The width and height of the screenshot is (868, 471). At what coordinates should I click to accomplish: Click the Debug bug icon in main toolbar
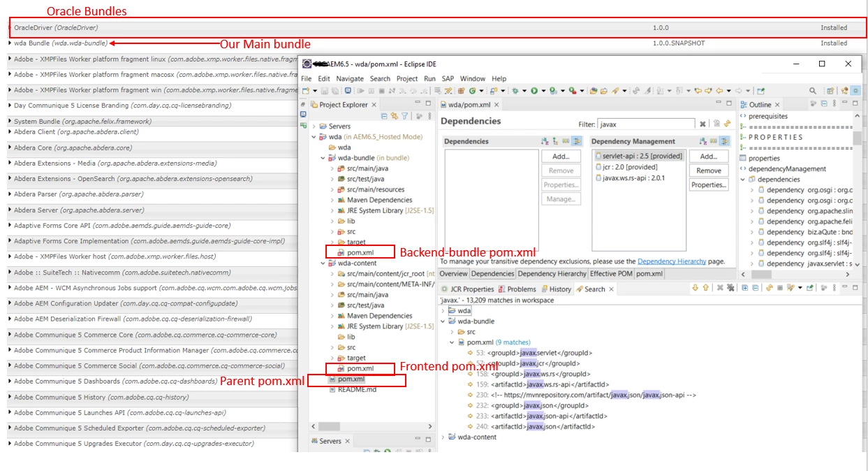(515, 91)
